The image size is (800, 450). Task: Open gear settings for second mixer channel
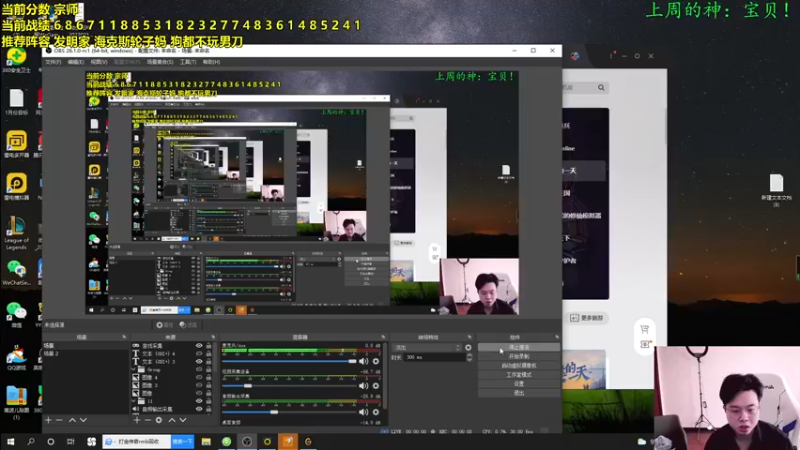coord(376,386)
